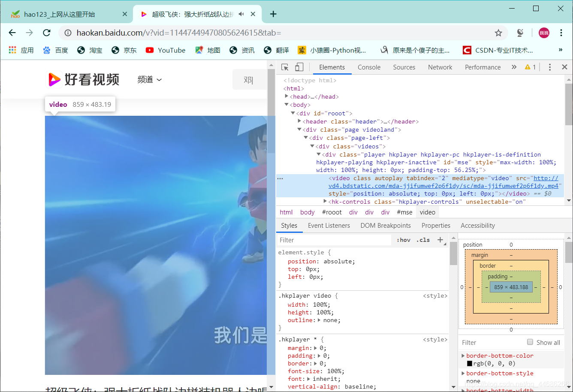Click the Computed styles Filter field
Screen dimensions: 573x392
click(x=492, y=343)
